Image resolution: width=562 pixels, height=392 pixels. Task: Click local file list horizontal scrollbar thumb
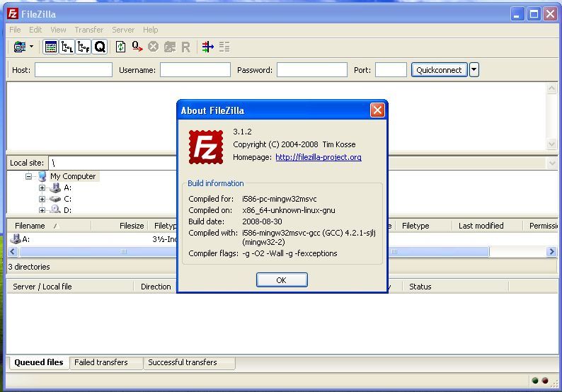(98, 251)
